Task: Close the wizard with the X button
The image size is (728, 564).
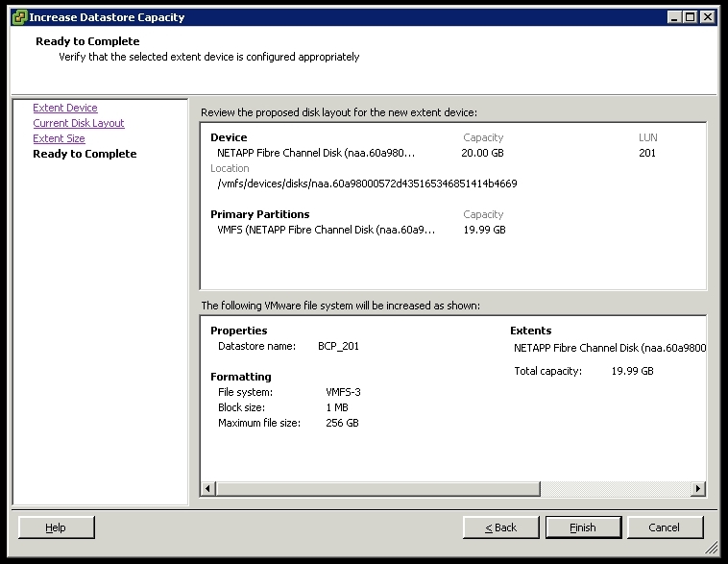Action: (707, 17)
